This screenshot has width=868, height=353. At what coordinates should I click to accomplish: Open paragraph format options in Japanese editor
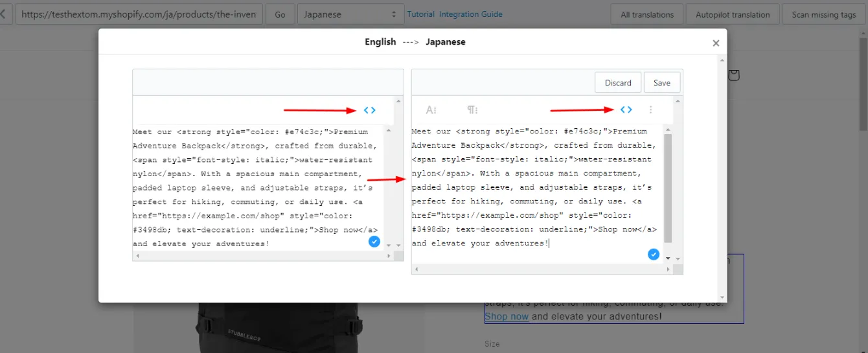coord(473,110)
